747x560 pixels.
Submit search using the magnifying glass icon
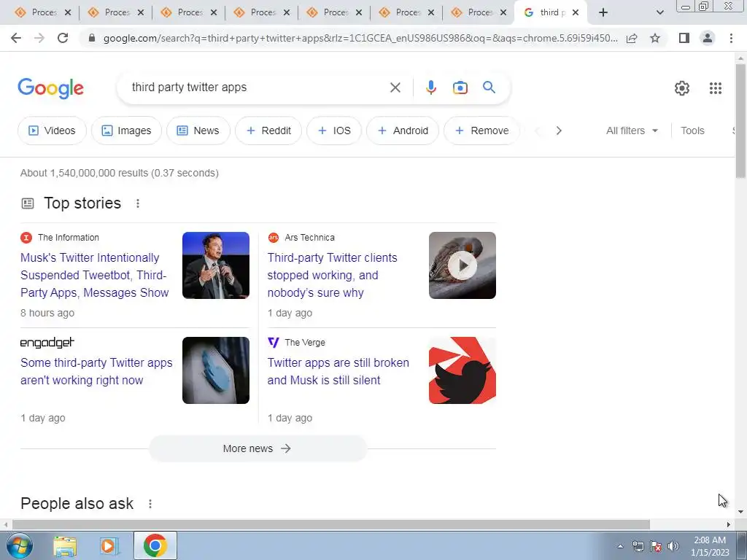point(489,87)
